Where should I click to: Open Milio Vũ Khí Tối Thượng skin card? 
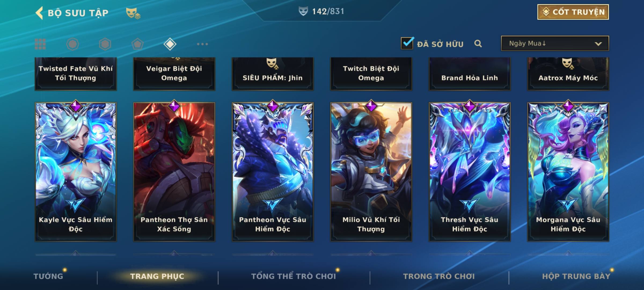point(371,172)
